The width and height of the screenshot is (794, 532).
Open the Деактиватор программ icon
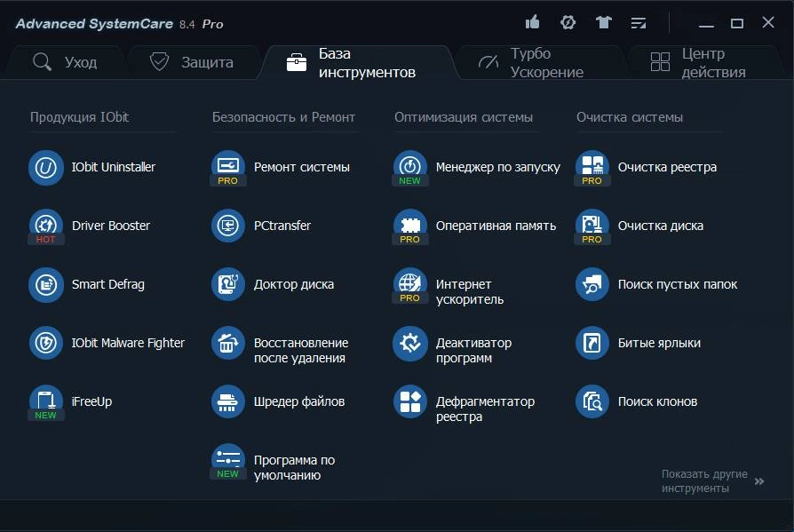coord(410,343)
